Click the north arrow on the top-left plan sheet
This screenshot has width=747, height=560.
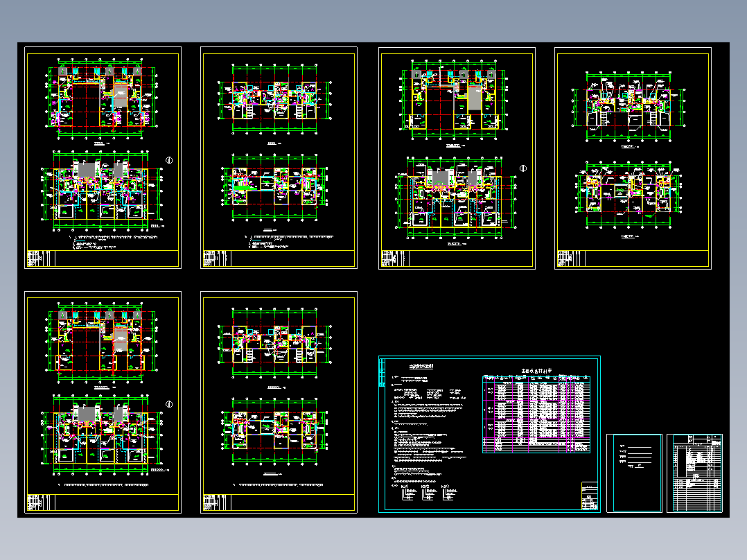[168, 161]
